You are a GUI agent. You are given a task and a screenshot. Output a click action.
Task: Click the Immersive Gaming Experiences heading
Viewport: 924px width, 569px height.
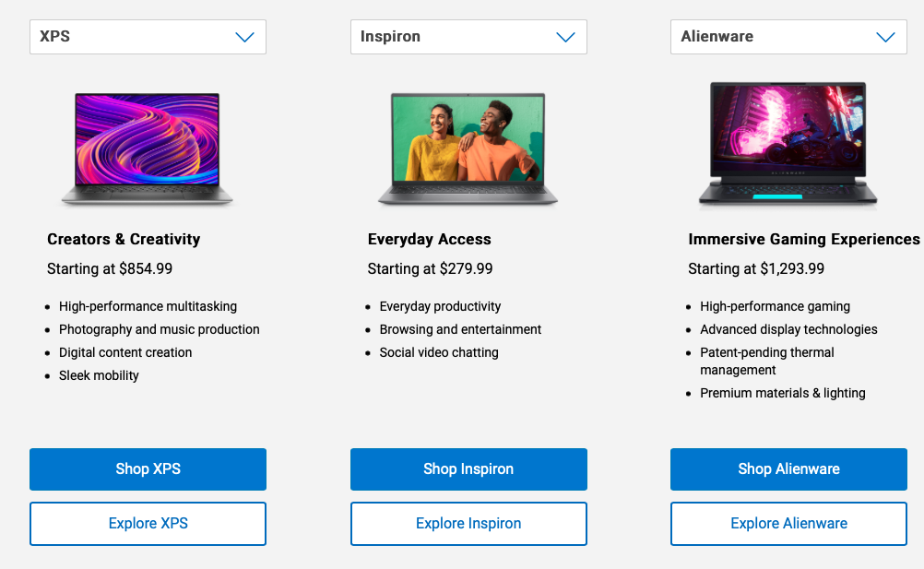(804, 239)
